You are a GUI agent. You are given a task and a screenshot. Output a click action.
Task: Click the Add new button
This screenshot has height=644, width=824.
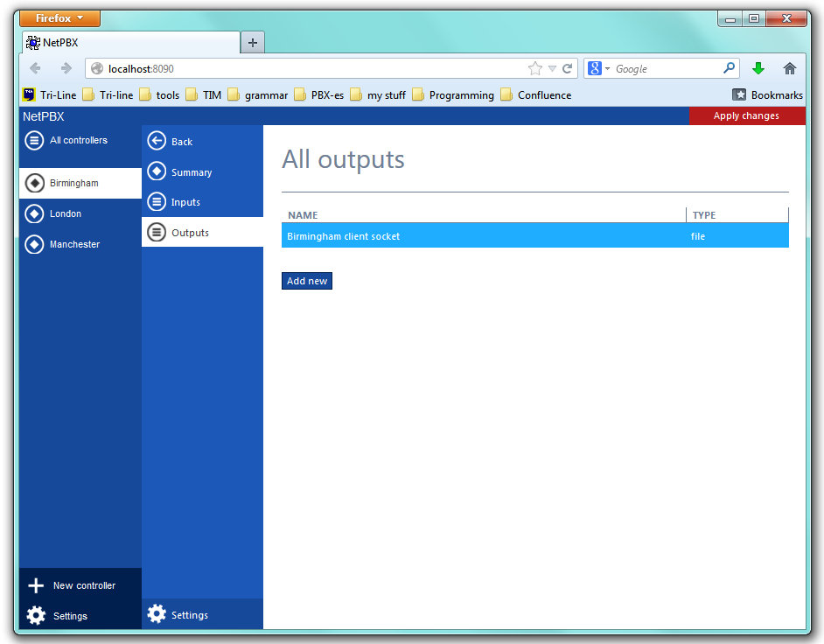[307, 281]
